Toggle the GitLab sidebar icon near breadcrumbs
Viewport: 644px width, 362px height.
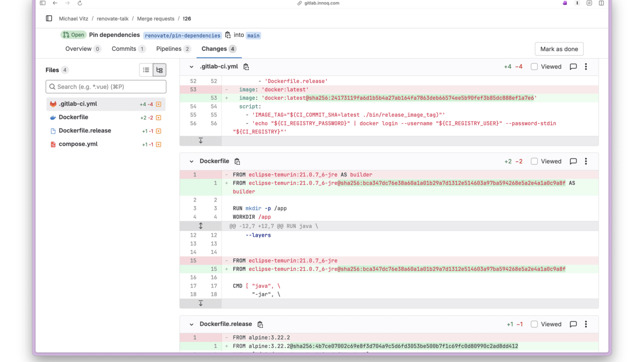[49, 19]
